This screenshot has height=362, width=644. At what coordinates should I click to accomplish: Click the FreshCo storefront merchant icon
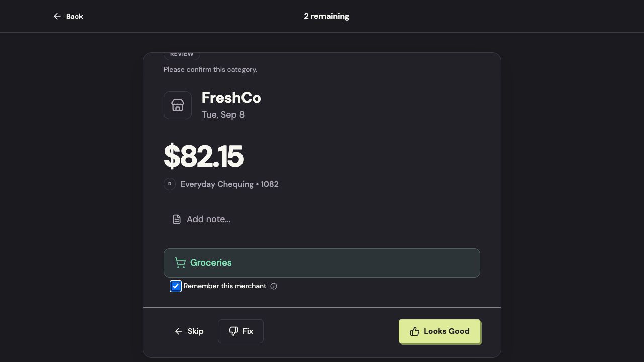tap(178, 105)
